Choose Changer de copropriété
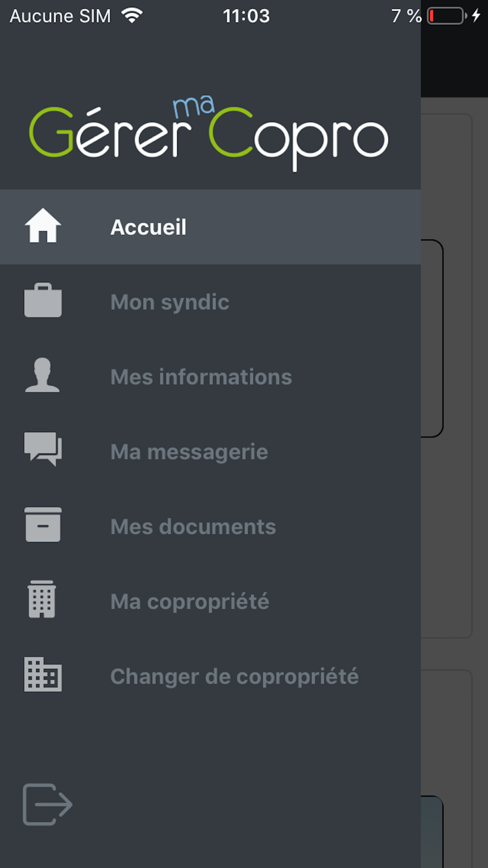 [x=234, y=677]
